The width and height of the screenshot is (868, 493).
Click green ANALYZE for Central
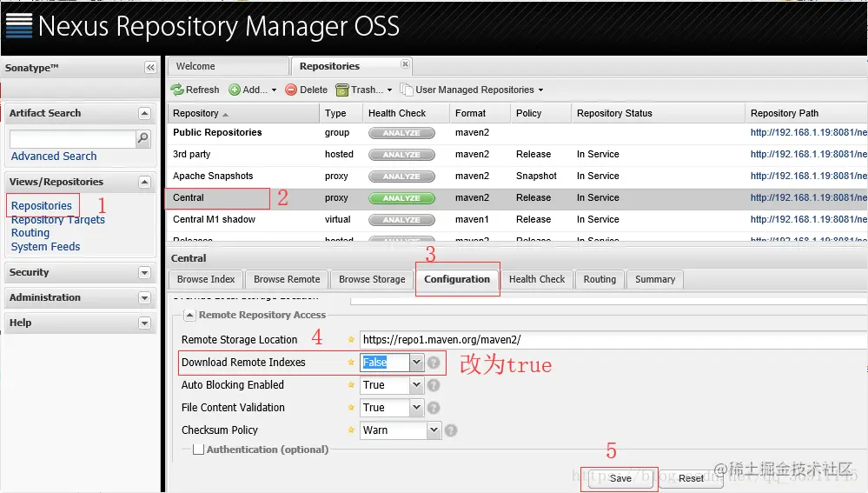401,197
